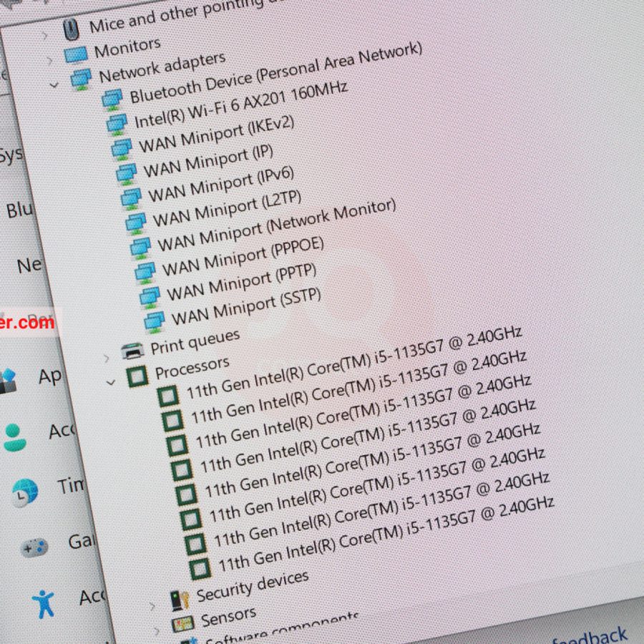Select 'WAN Miniport (PPTP)' text
The width and height of the screenshot is (644, 644).
242,282
